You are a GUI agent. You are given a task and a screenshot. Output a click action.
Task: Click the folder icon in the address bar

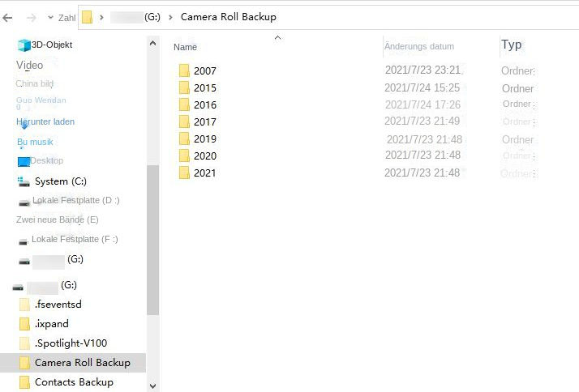click(87, 17)
